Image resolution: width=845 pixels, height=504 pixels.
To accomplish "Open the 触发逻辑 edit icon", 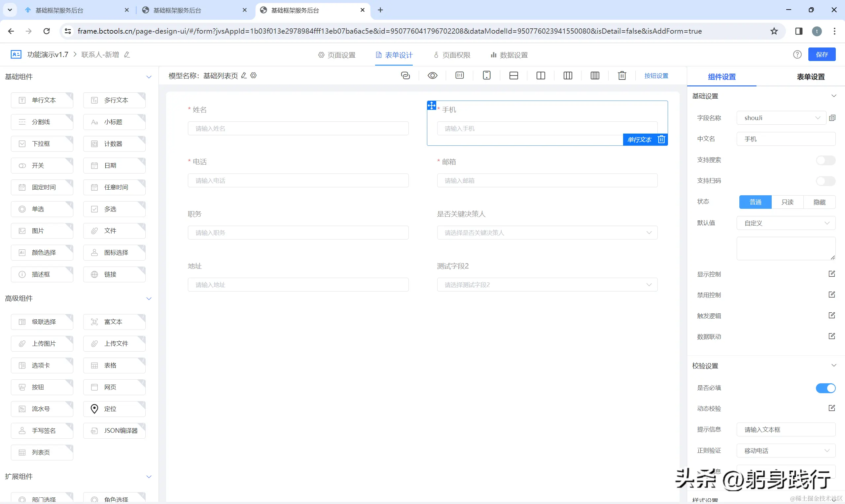I will [x=831, y=316].
